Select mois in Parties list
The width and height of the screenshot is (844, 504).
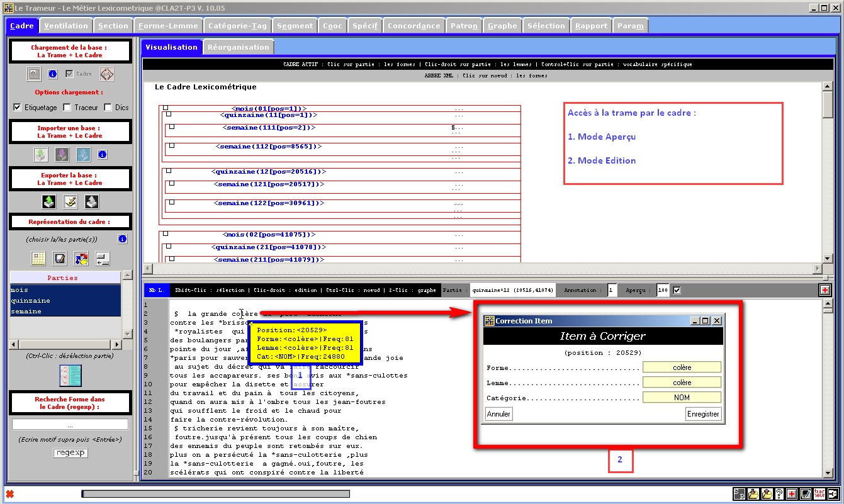pyautogui.click(x=65, y=289)
